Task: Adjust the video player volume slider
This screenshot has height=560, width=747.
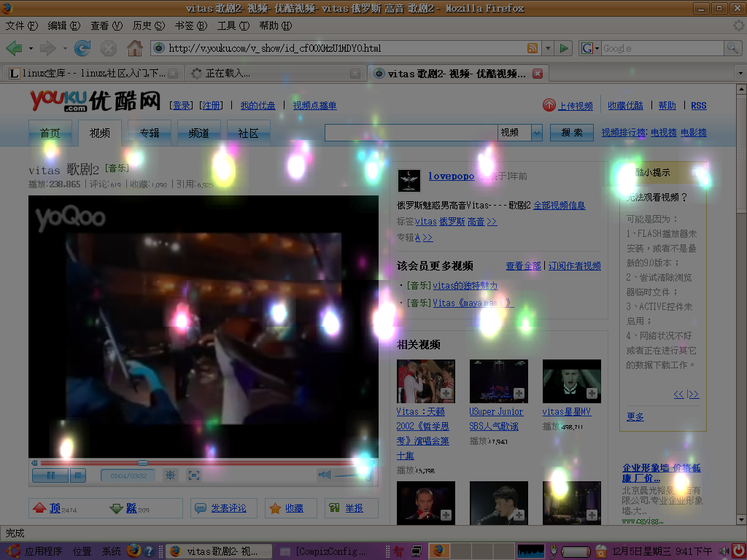Action: click(353, 474)
